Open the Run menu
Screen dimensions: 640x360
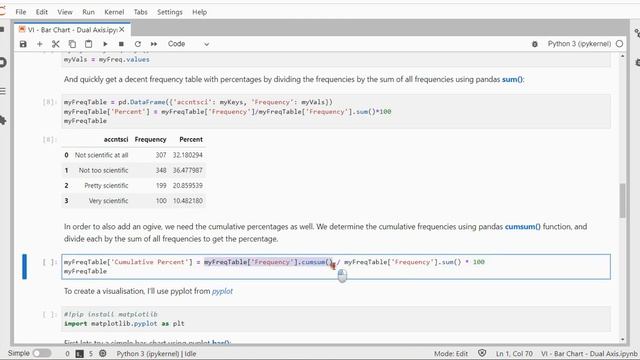pyautogui.click(x=88, y=12)
